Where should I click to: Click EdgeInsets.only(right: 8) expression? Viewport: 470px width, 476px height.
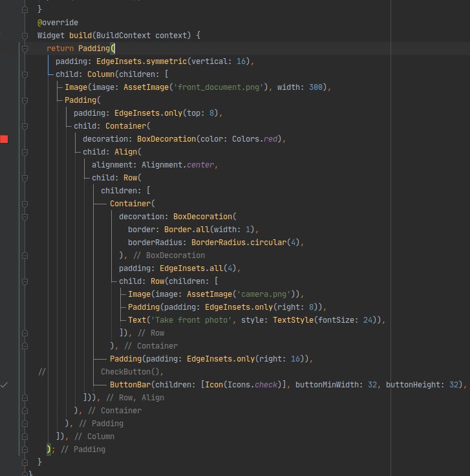click(262, 307)
